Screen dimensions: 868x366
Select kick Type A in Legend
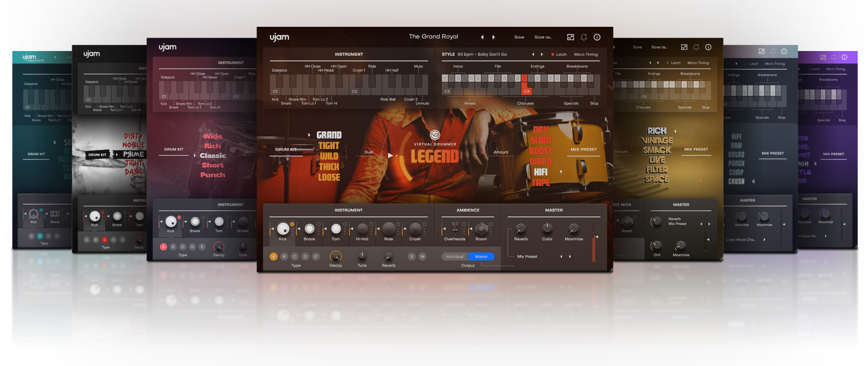(x=274, y=256)
